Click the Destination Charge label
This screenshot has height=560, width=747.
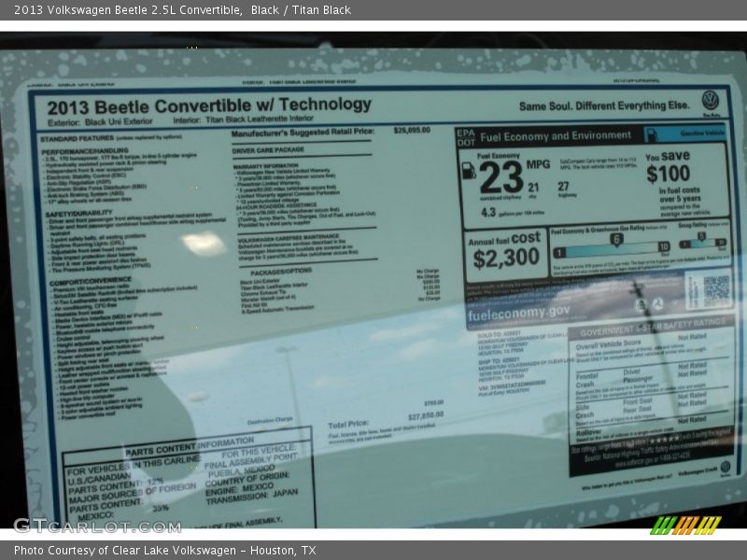click(270, 421)
